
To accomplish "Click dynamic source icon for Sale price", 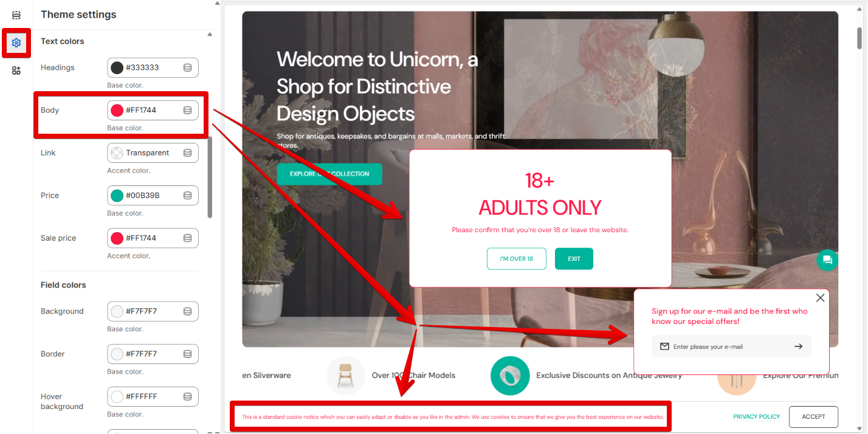I will click(x=188, y=238).
